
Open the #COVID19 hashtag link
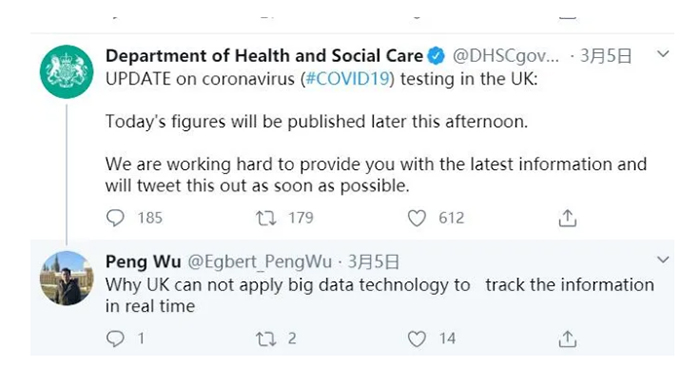coord(347,79)
